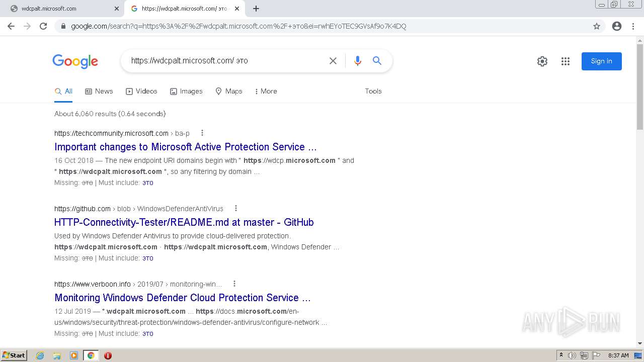Screen dimensions: 644x362
Task: Open the Chrome three-dot menu
Action: pyautogui.click(x=633, y=26)
